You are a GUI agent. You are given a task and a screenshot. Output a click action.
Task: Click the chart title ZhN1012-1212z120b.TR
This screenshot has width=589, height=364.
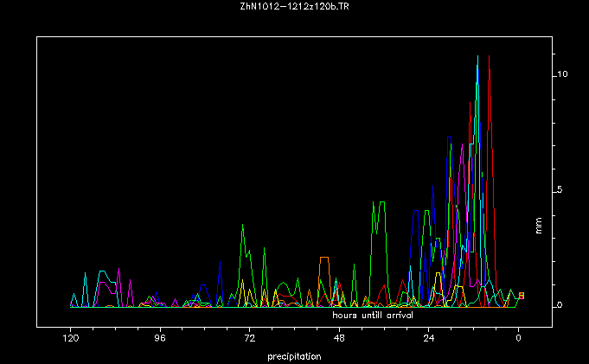pos(294,7)
